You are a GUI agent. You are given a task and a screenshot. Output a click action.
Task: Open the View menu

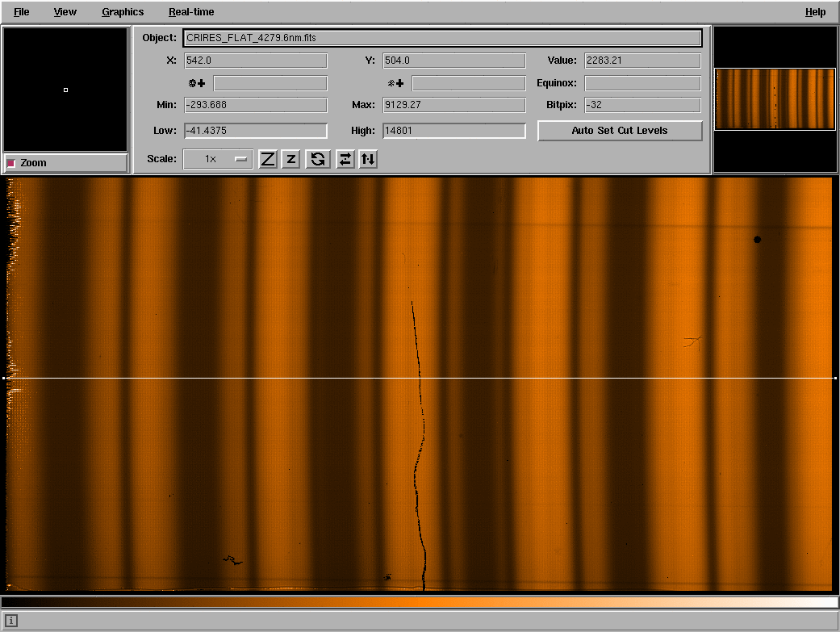coord(65,12)
